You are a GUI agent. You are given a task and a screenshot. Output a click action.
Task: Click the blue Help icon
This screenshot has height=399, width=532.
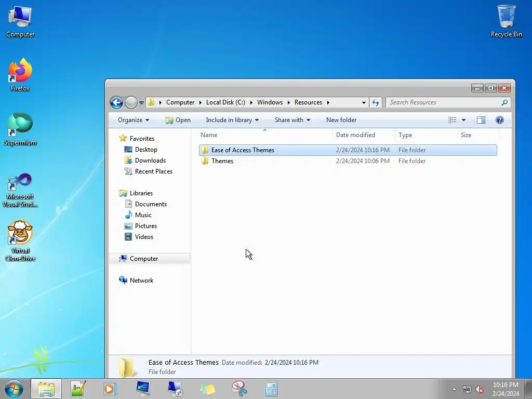(499, 120)
